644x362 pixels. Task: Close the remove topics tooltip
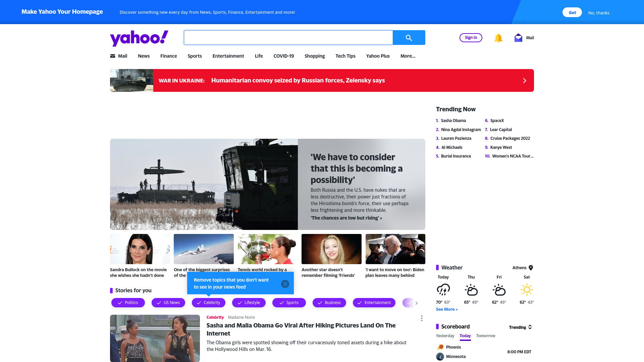[x=285, y=284]
